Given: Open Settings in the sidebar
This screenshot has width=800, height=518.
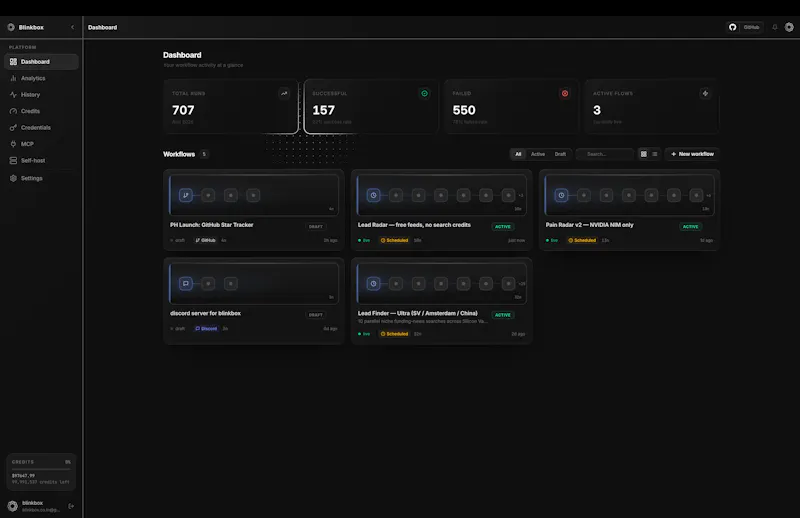Looking at the screenshot, I should click(41, 178).
